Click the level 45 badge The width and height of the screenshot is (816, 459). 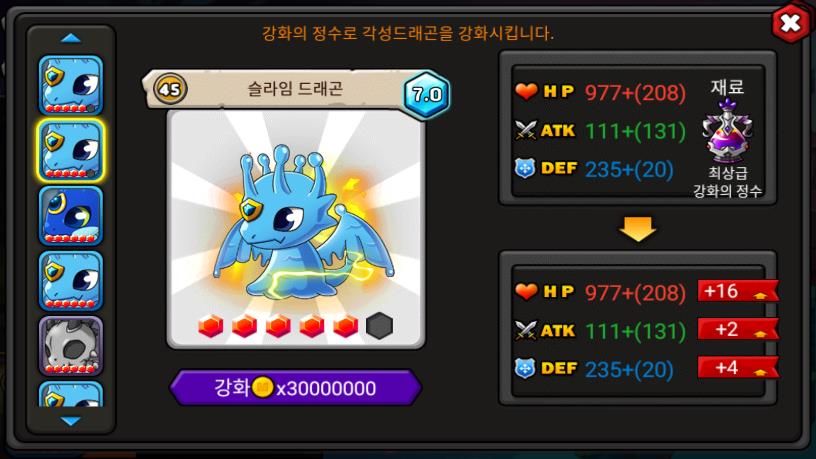[x=170, y=89]
